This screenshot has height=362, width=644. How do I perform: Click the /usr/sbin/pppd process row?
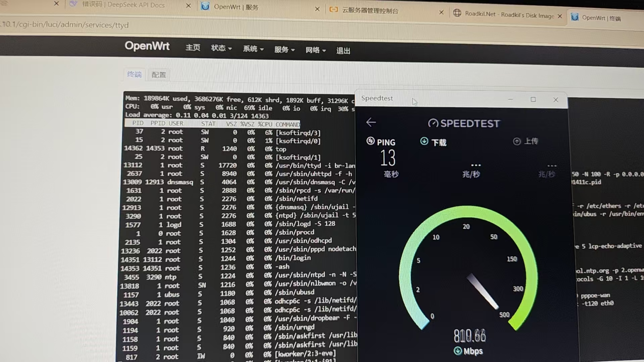tap(238, 250)
